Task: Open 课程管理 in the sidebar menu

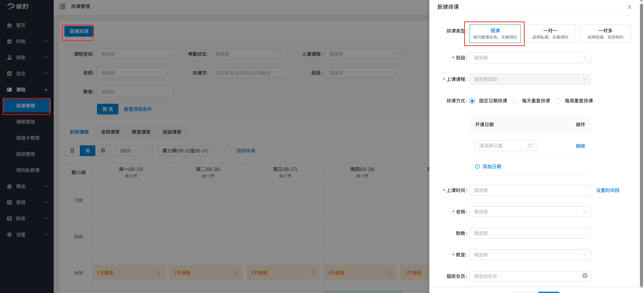Action: [x=25, y=122]
